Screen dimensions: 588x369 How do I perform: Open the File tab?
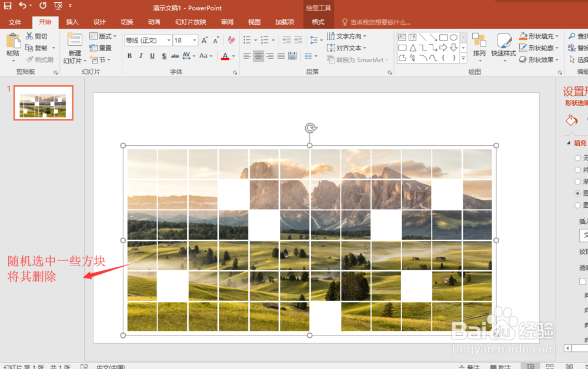point(15,22)
